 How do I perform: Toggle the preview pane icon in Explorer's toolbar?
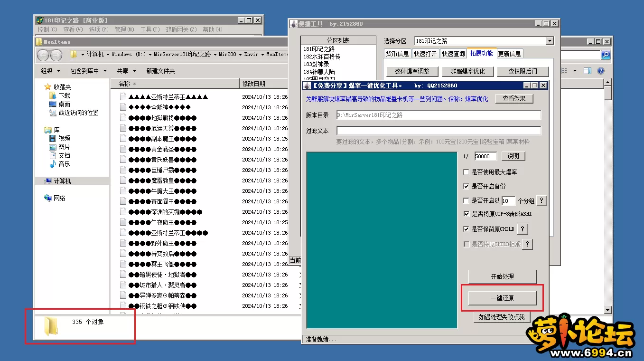coord(588,71)
